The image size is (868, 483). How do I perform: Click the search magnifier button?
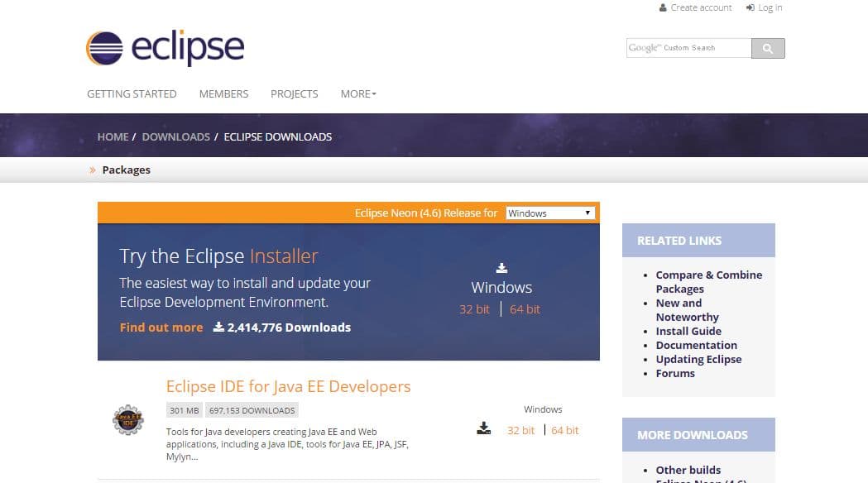768,48
